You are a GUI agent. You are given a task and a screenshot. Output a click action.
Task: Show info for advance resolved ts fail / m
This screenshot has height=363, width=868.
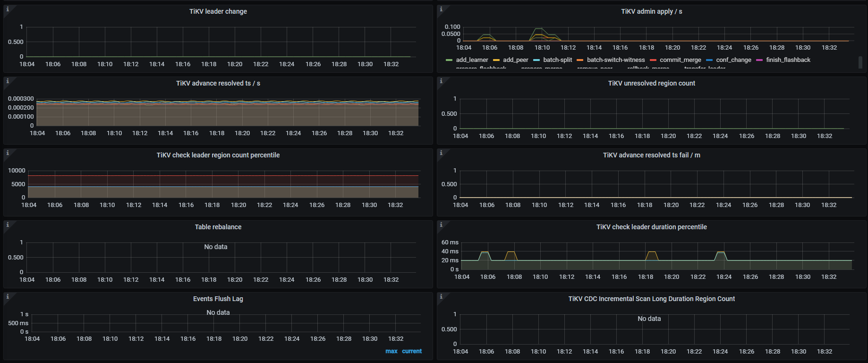pos(441,153)
